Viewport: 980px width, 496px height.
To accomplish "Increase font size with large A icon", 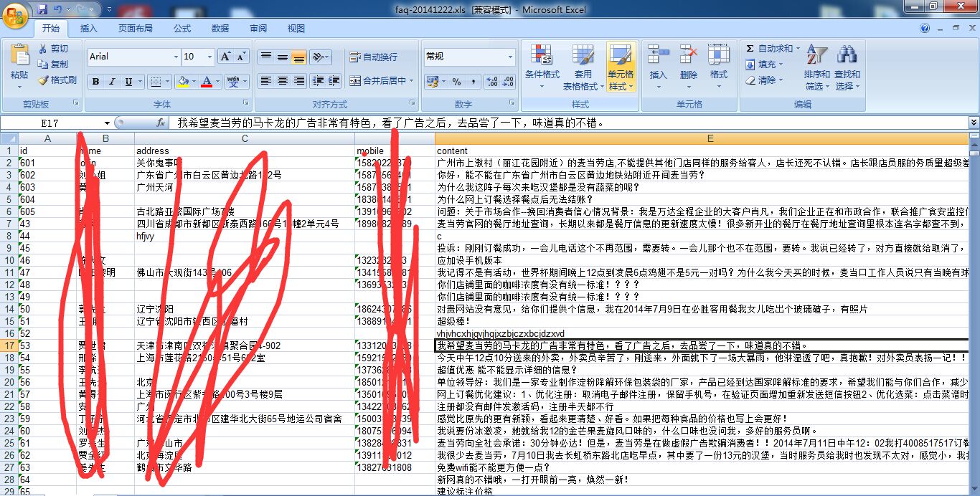I will [x=225, y=57].
